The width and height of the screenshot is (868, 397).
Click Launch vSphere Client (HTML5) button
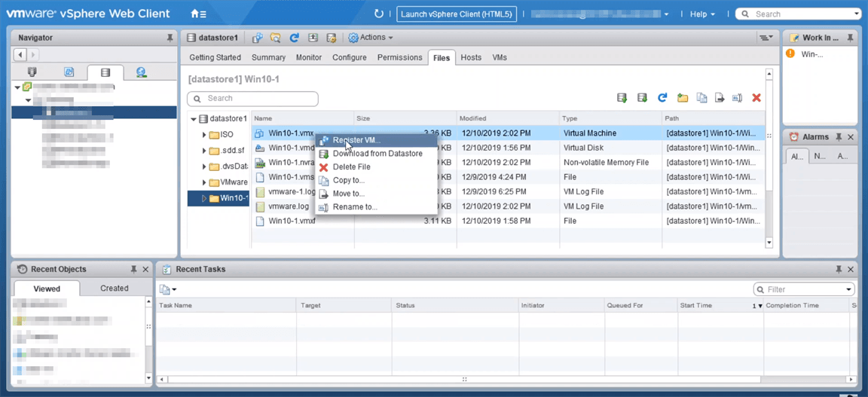click(457, 14)
